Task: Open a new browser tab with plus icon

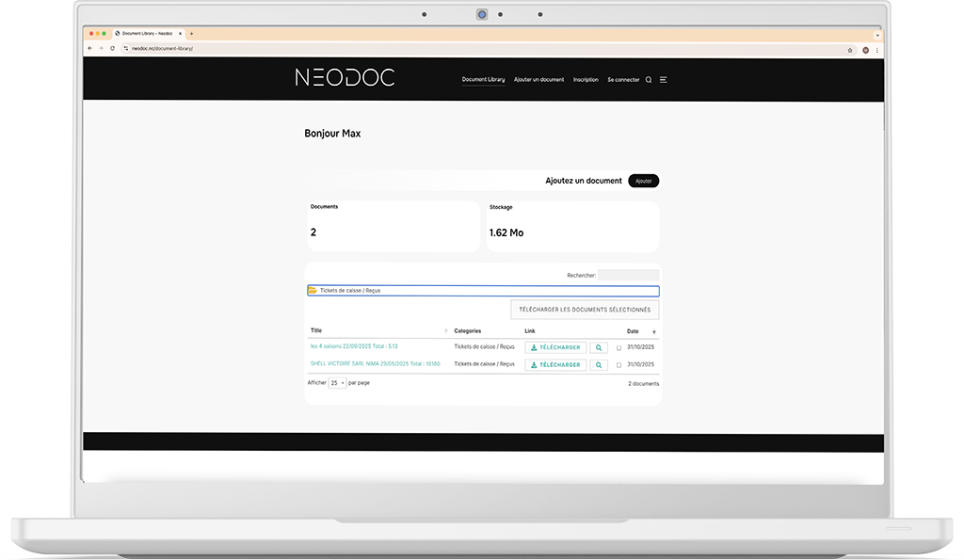Action: point(192,33)
